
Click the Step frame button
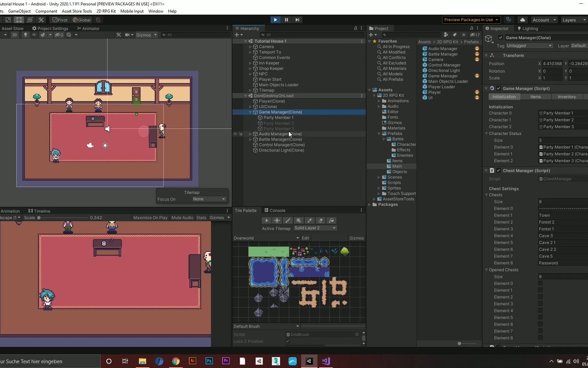pos(297,20)
